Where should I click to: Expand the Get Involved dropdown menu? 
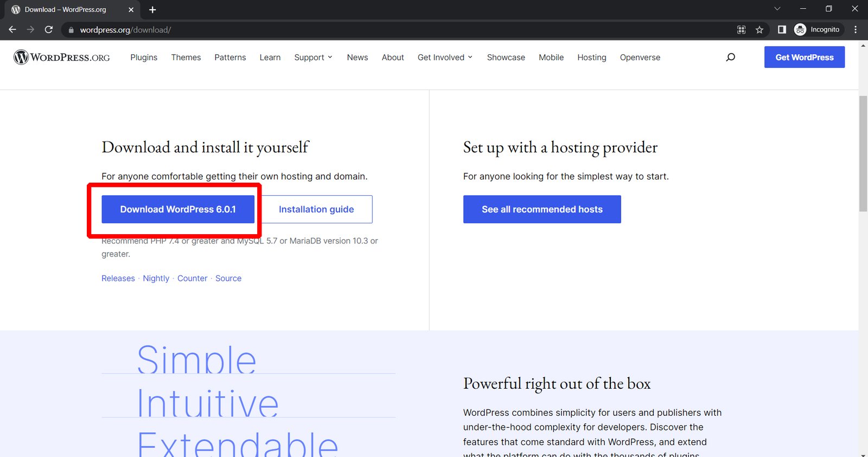click(445, 57)
